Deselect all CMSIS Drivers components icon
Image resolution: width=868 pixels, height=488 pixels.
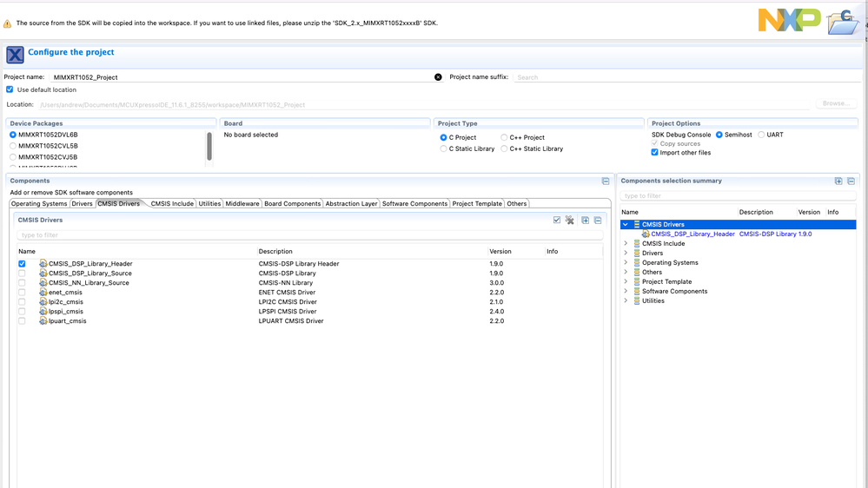pos(570,220)
